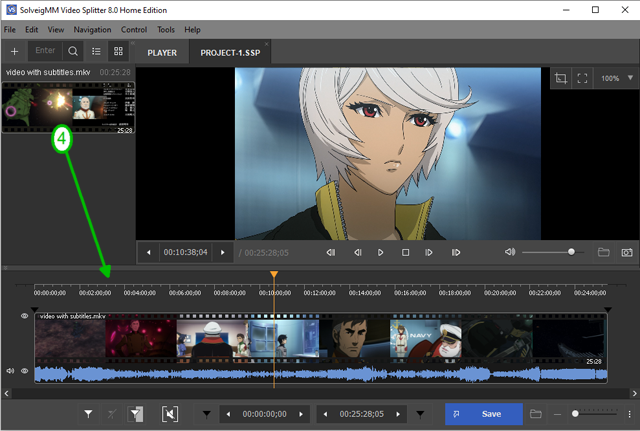Click the add marker icon
Viewport: 640px width, 431px height.
[x=88, y=414]
